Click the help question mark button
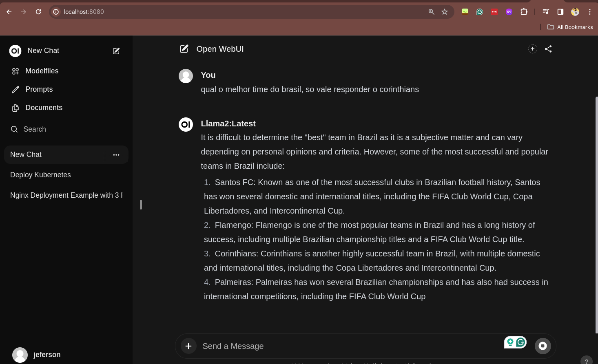The width and height of the screenshot is (598, 364). click(x=587, y=360)
